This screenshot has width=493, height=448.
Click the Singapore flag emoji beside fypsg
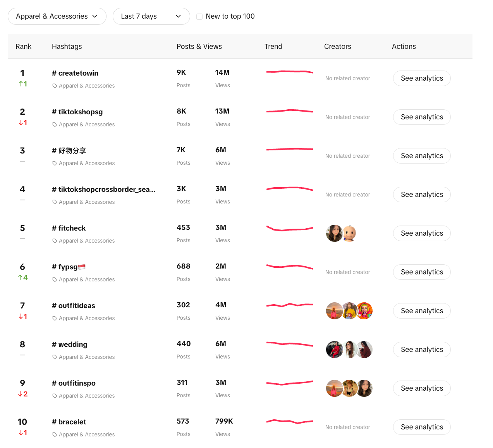[x=82, y=267]
